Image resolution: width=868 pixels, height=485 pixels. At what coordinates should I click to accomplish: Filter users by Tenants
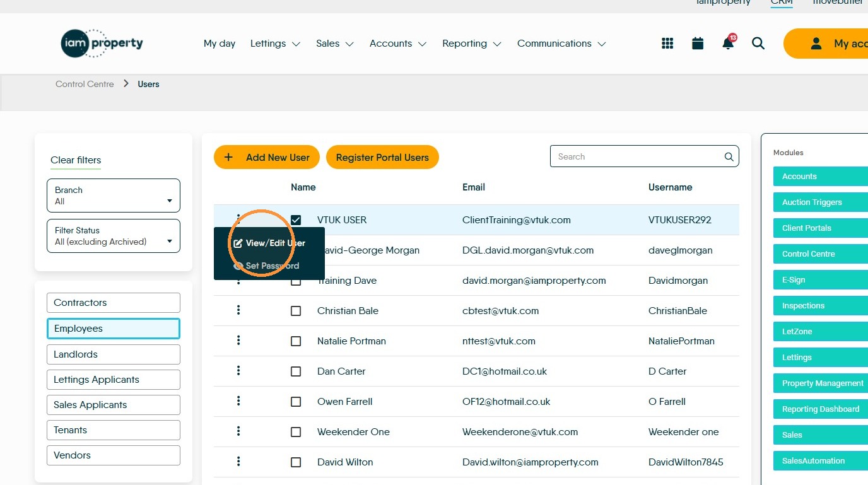click(x=114, y=430)
